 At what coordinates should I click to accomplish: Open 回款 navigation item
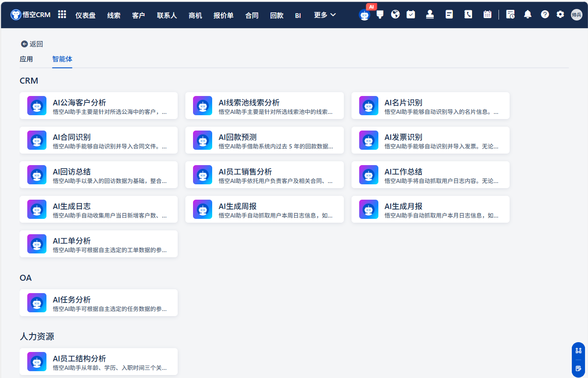click(277, 15)
